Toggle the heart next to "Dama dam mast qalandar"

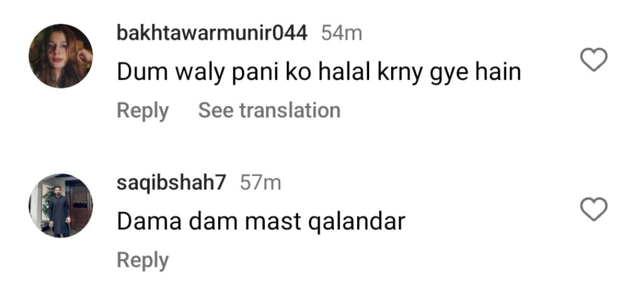pos(594,209)
